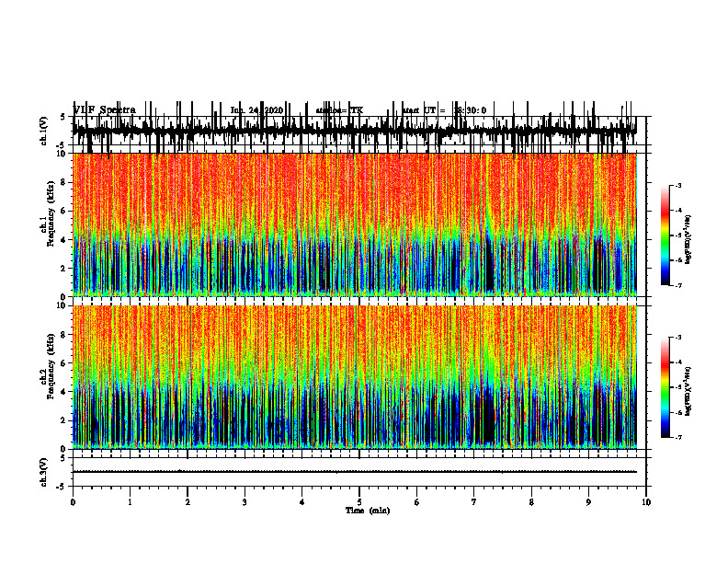
Task: Select the ch.2 spectrogram panel
Action: point(354,377)
